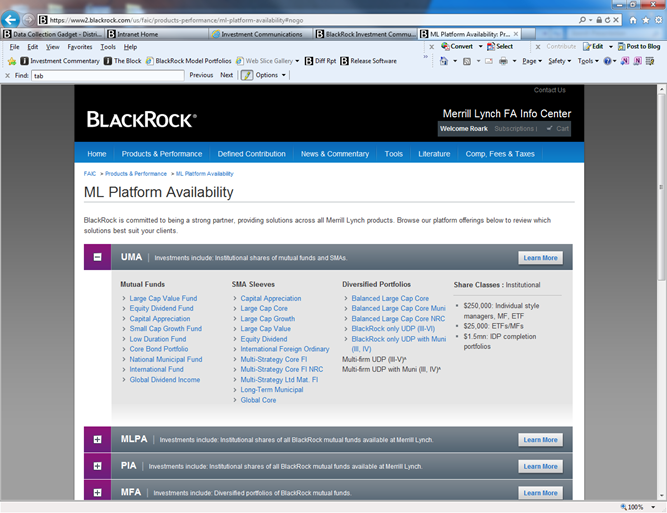This screenshot has height=513, width=667.
Task: Close the ML Platform Availability tab
Action: pos(516,34)
